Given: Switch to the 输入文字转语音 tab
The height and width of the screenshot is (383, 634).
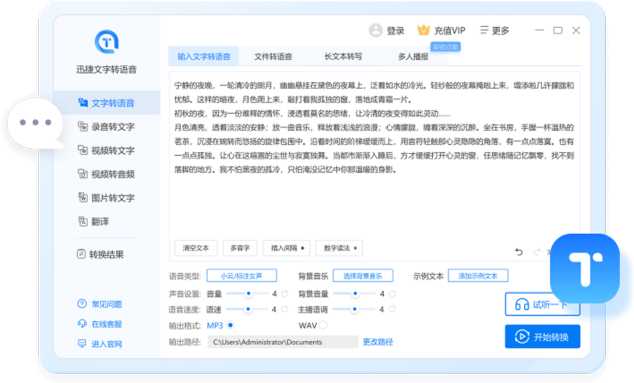Looking at the screenshot, I should tap(203, 56).
